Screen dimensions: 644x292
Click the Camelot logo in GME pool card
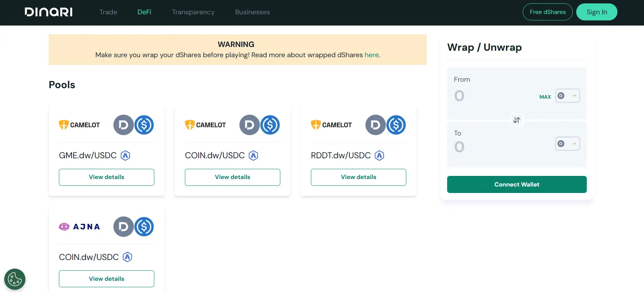(x=79, y=125)
